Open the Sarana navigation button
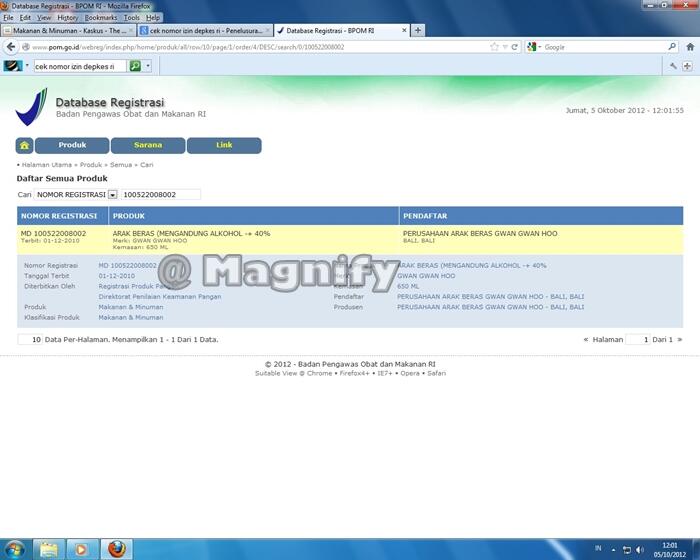 [148, 146]
